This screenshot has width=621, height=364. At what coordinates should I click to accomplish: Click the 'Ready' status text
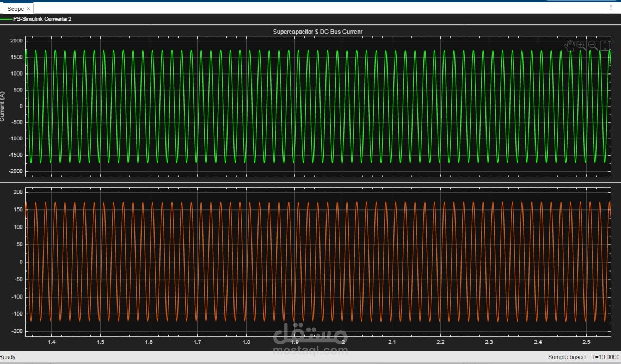8,357
